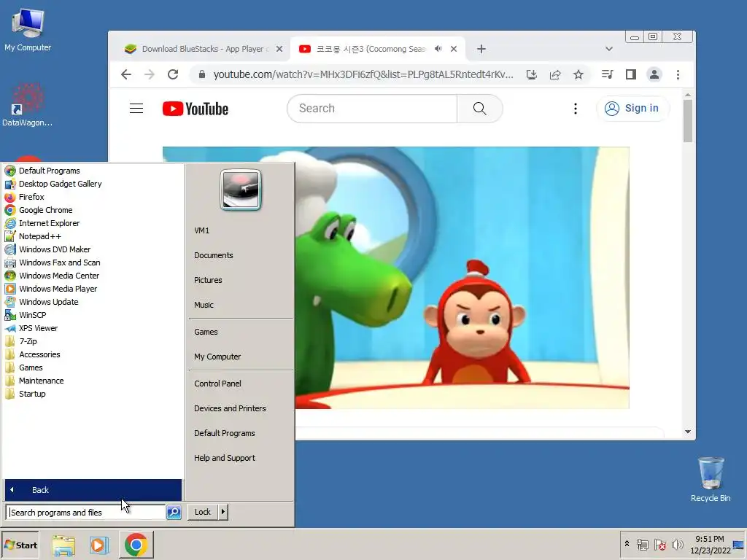Open the Chrome profile menu
The height and width of the screenshot is (560, 747).
pyautogui.click(x=654, y=74)
